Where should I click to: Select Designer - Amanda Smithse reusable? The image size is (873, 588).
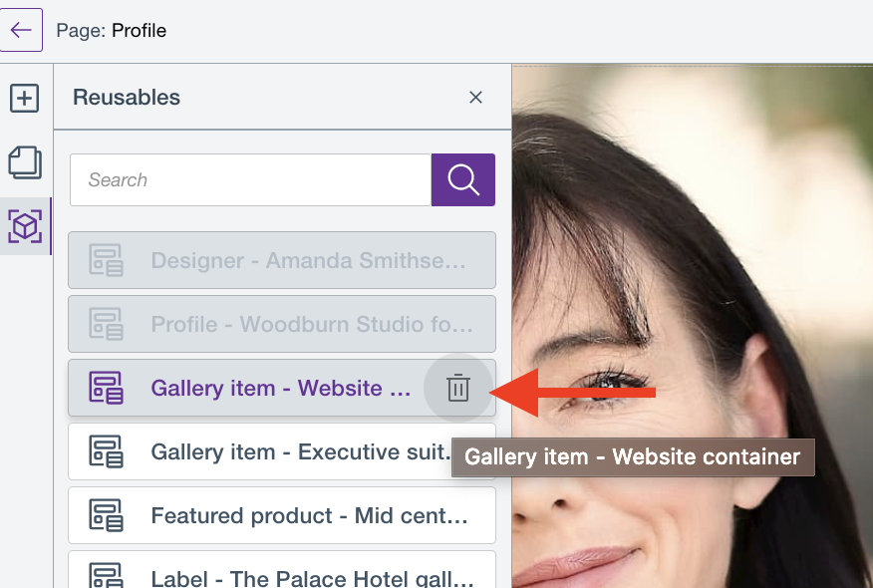point(308,261)
